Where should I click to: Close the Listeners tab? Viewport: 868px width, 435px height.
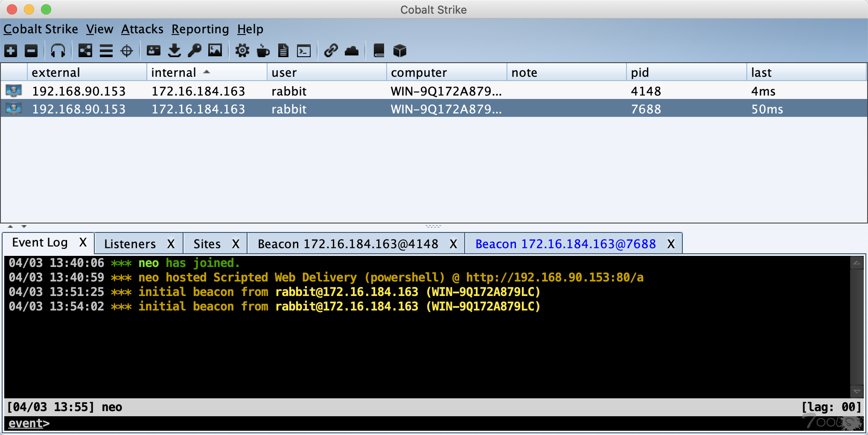[171, 244]
